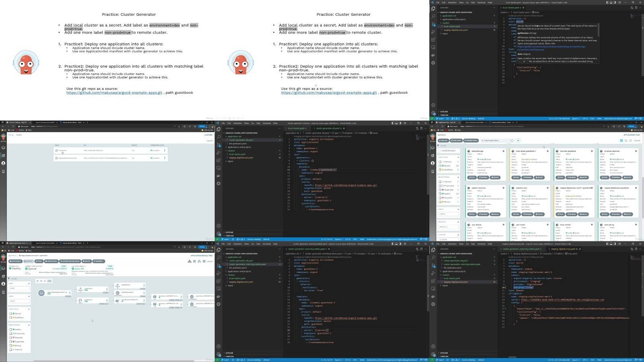This screenshot has height=362, width=644.
Task: Focus Name filter field on application details page
Action: [x=19, y=288]
